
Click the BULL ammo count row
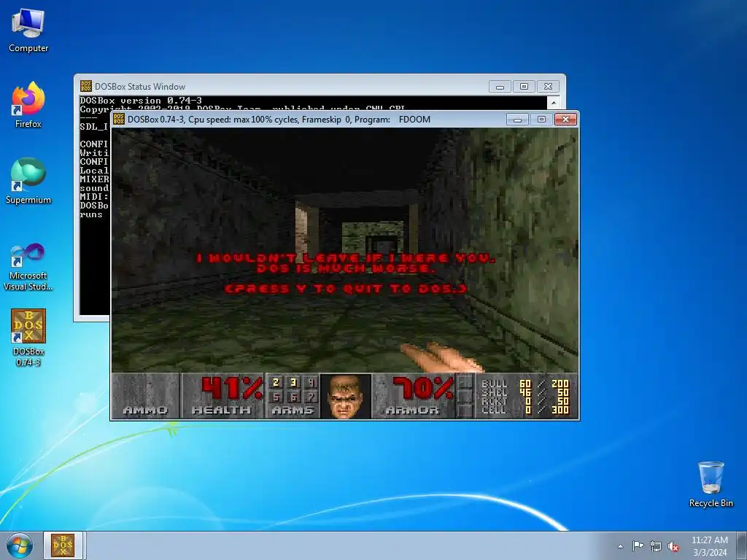525,384
